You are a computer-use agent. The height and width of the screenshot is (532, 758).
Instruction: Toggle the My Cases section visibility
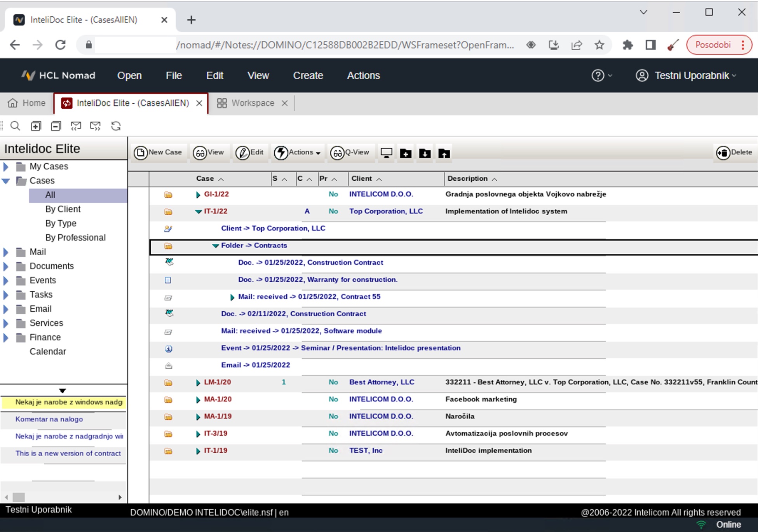(x=8, y=166)
